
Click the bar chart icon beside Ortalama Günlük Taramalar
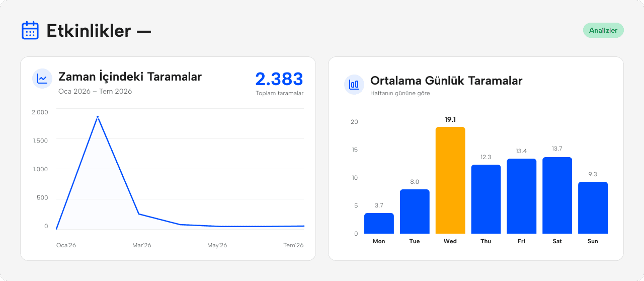click(x=354, y=85)
